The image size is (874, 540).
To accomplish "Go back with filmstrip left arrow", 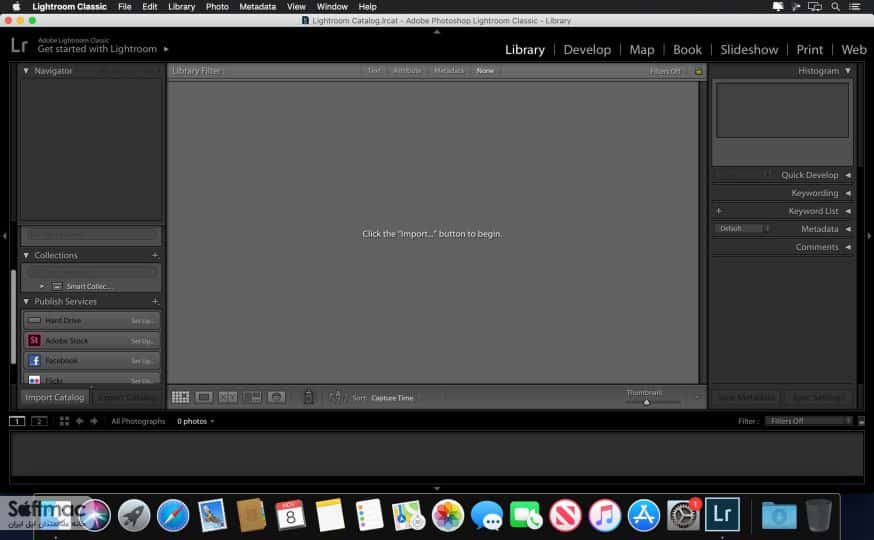I will (80, 421).
